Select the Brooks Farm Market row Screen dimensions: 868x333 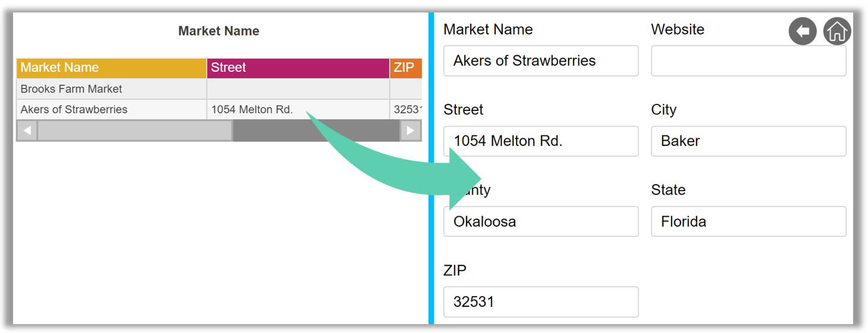coord(219,89)
